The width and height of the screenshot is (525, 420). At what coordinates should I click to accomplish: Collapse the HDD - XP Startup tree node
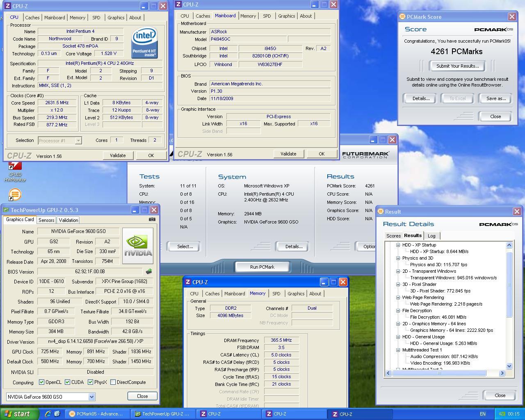tap(398, 245)
